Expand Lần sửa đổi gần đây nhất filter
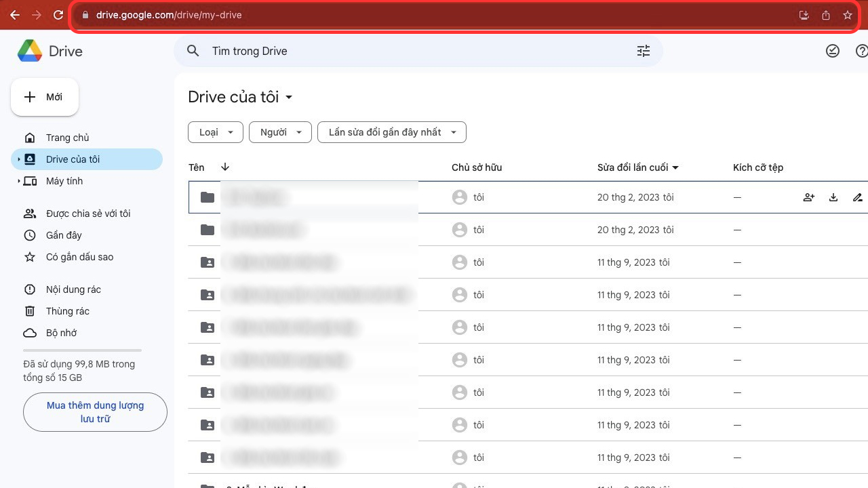The image size is (868, 488). [391, 132]
